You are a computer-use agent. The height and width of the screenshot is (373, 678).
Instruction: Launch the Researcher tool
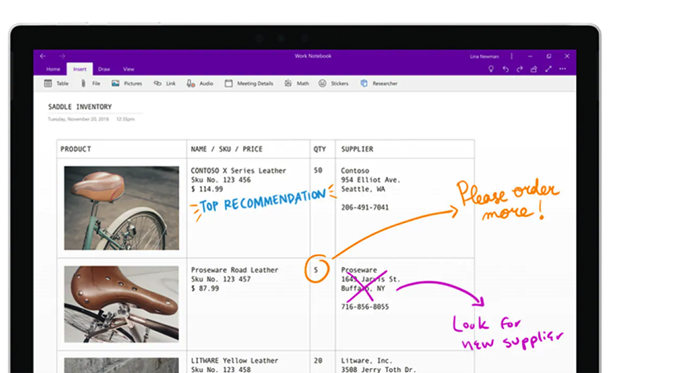pyautogui.click(x=379, y=83)
